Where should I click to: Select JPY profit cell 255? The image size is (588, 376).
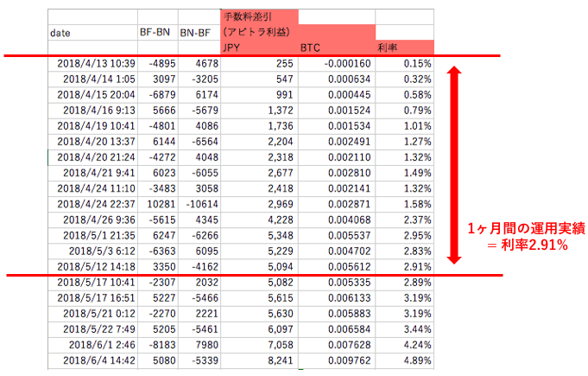259,64
